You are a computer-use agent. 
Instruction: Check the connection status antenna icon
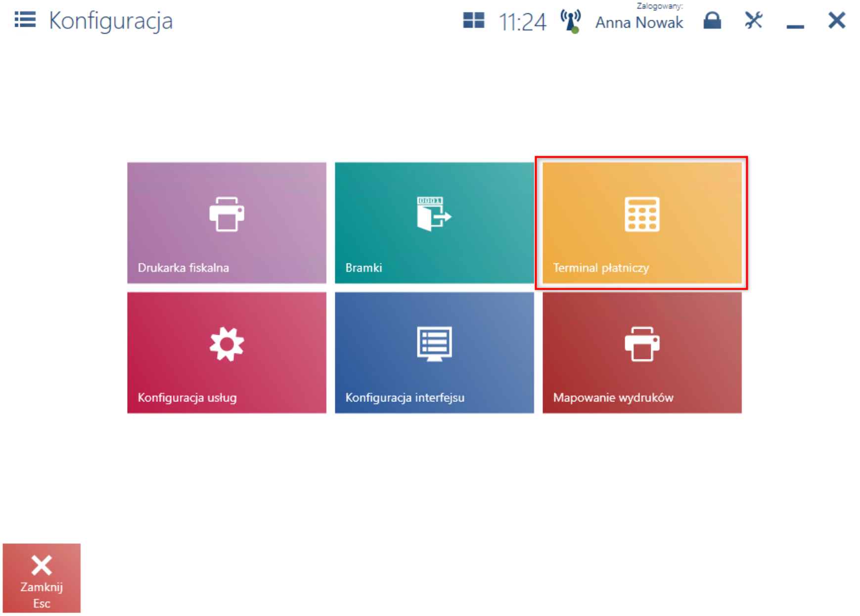[571, 21]
